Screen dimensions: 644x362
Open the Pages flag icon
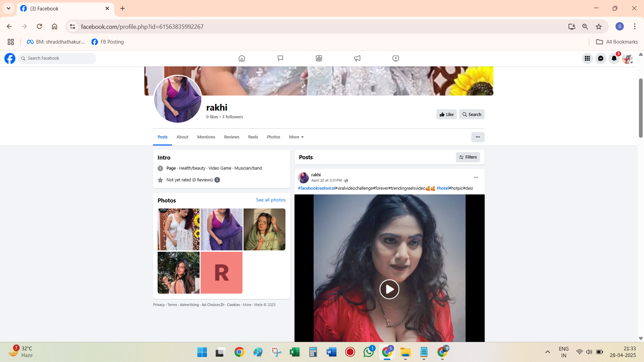tap(280, 58)
